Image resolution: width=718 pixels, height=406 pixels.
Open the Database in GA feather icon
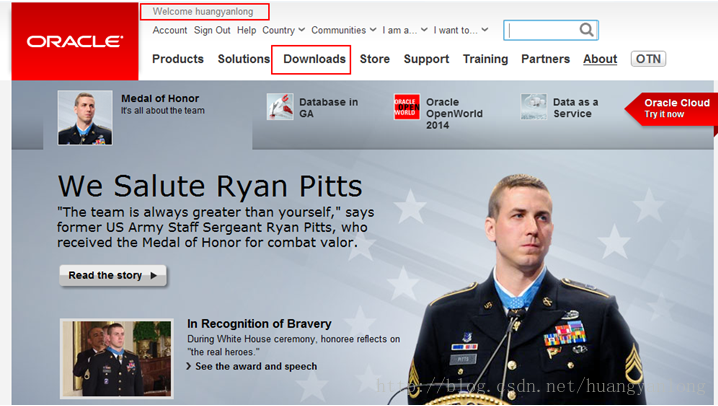click(x=280, y=106)
